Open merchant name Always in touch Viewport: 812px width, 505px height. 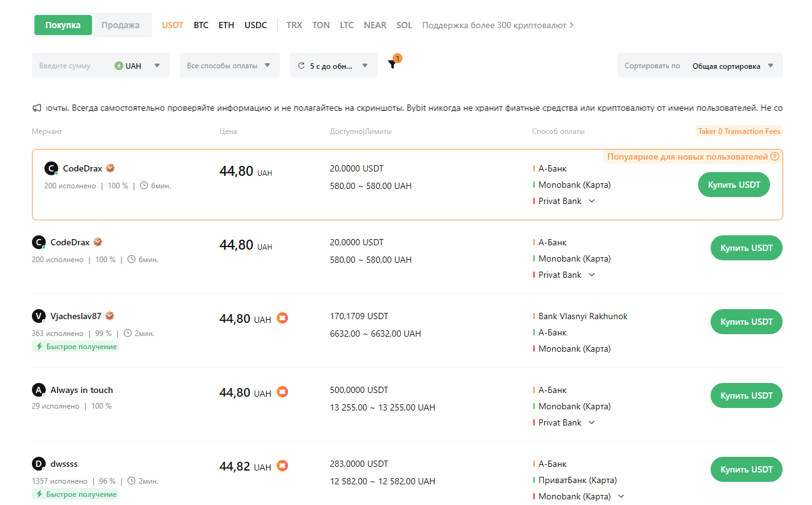(82, 390)
